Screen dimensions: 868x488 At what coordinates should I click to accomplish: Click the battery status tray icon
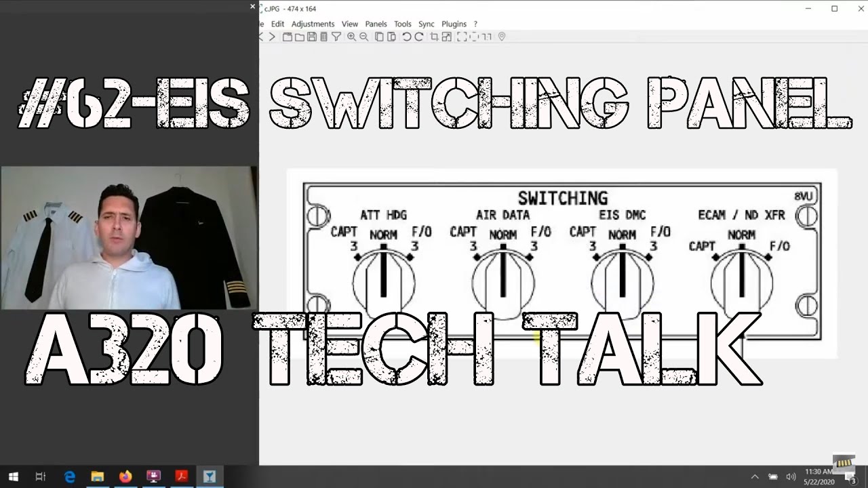tap(773, 477)
